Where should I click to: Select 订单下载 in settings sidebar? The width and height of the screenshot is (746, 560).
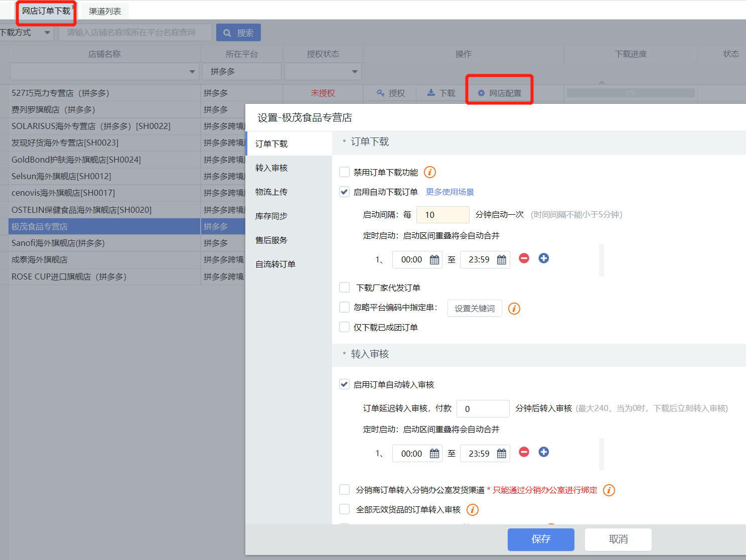click(x=289, y=144)
